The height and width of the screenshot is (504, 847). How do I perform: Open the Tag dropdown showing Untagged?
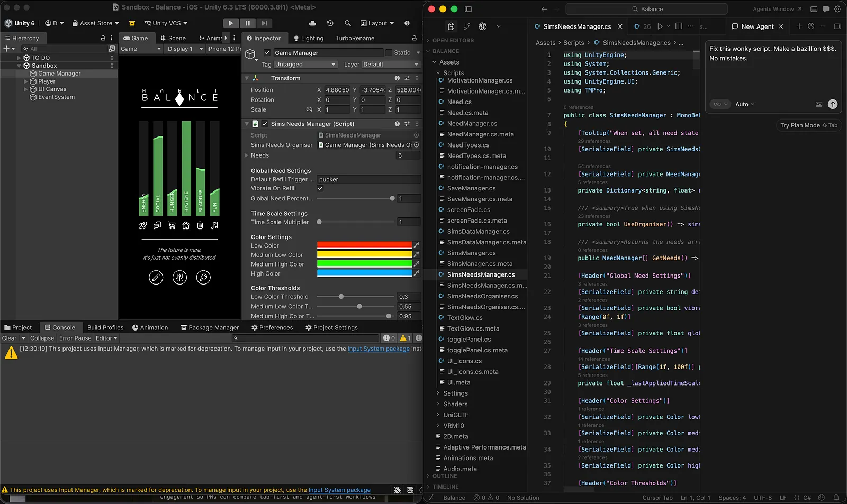(x=305, y=65)
